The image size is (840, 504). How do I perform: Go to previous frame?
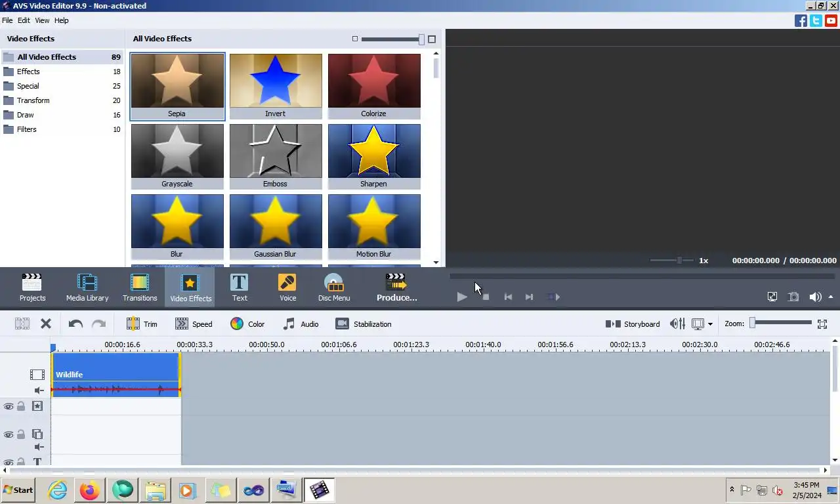[x=508, y=297]
